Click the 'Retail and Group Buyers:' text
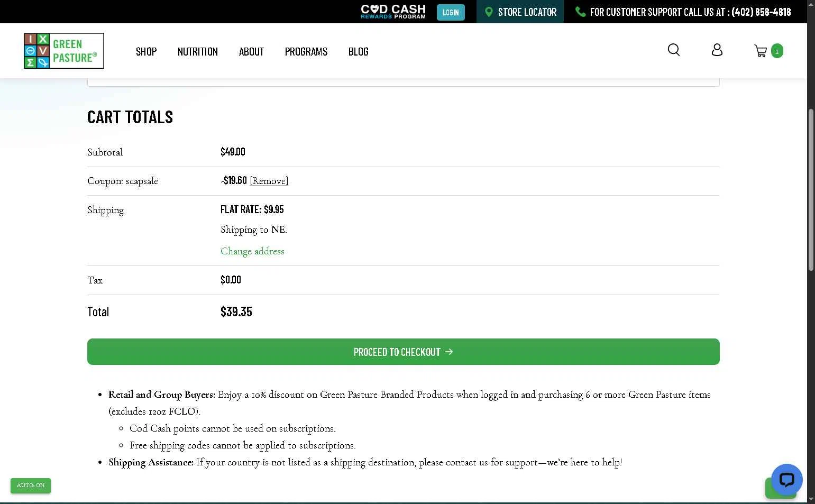815x504 pixels. [162, 395]
